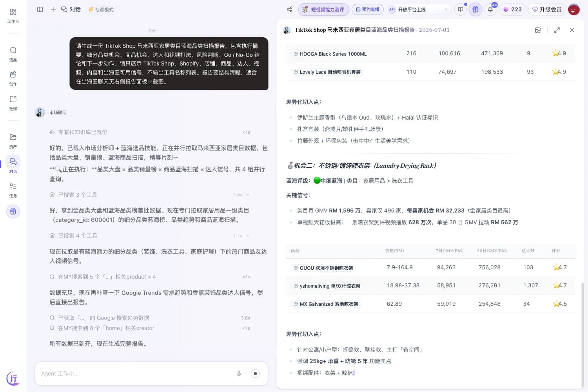
Task: Open the 社媒 sidebar section
Action: click(x=13, y=103)
